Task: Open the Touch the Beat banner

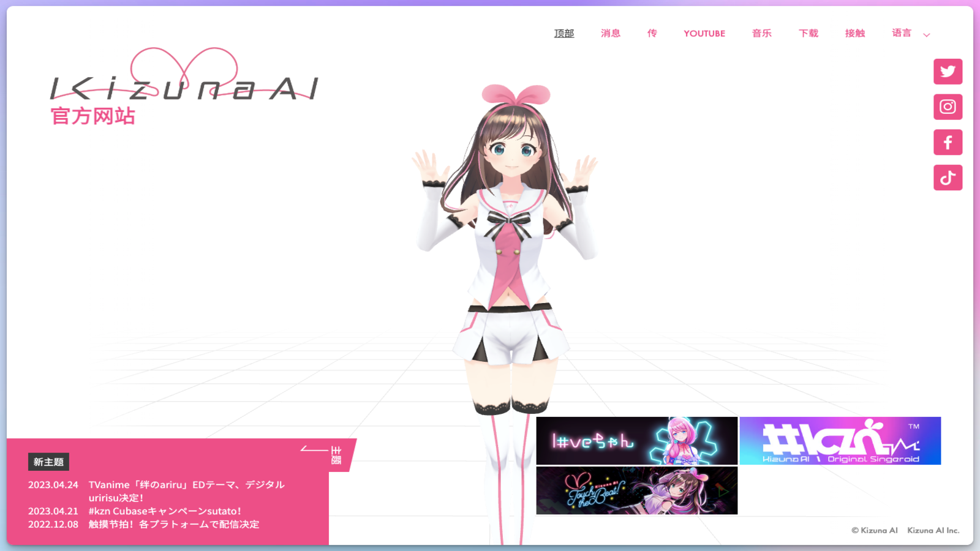Action: pyautogui.click(x=636, y=490)
